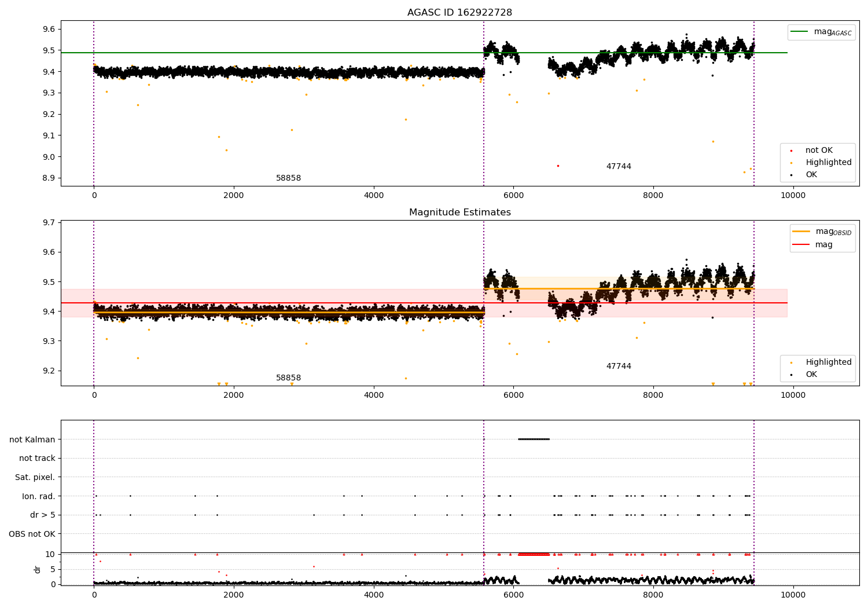Click the 'OBS not OK' row label
The width and height of the screenshot is (868, 608).
point(32,534)
